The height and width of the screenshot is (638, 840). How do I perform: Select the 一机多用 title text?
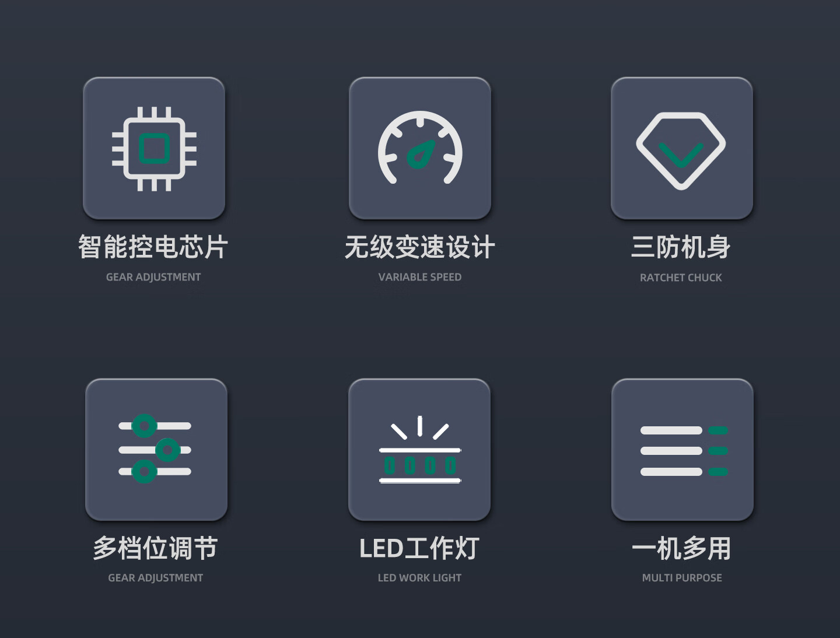681,548
